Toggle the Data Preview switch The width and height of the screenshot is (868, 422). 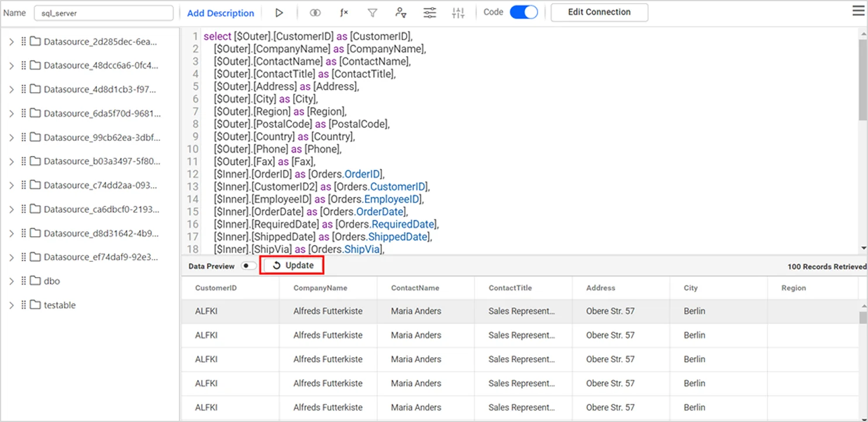click(x=249, y=266)
